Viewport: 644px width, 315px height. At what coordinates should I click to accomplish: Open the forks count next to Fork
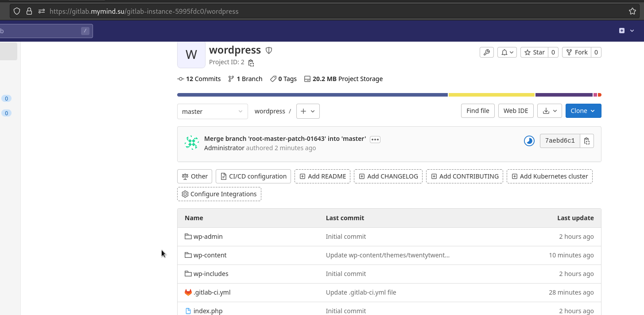coord(596,52)
